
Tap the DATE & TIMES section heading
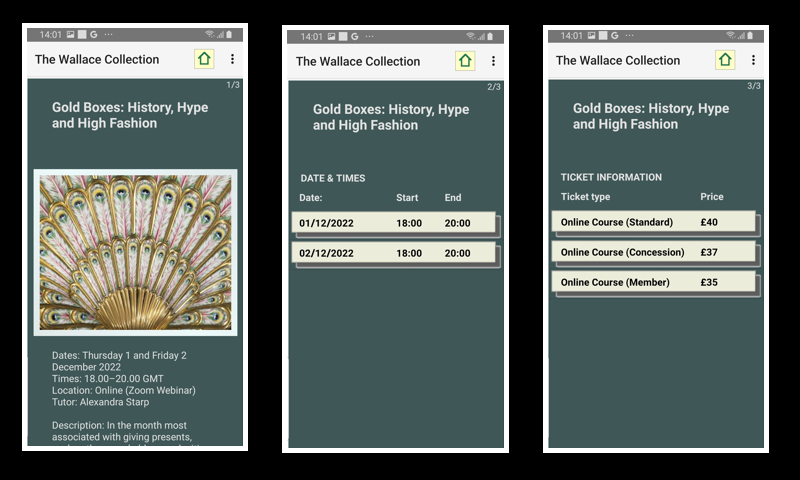click(333, 178)
